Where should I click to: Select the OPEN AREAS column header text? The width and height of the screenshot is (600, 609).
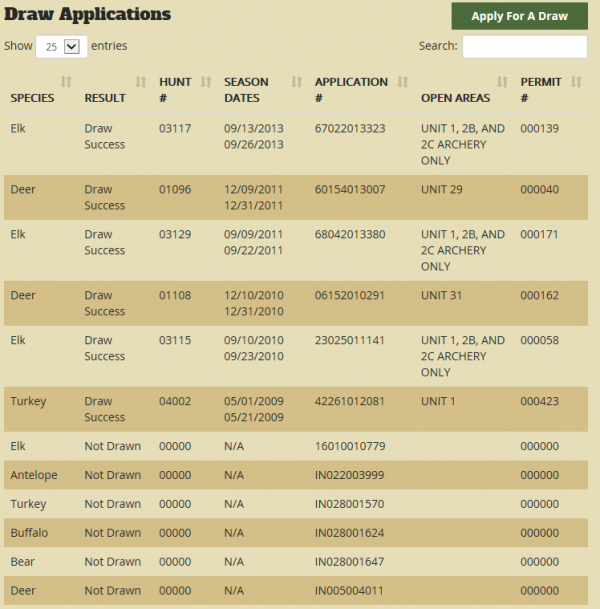pyautogui.click(x=455, y=98)
